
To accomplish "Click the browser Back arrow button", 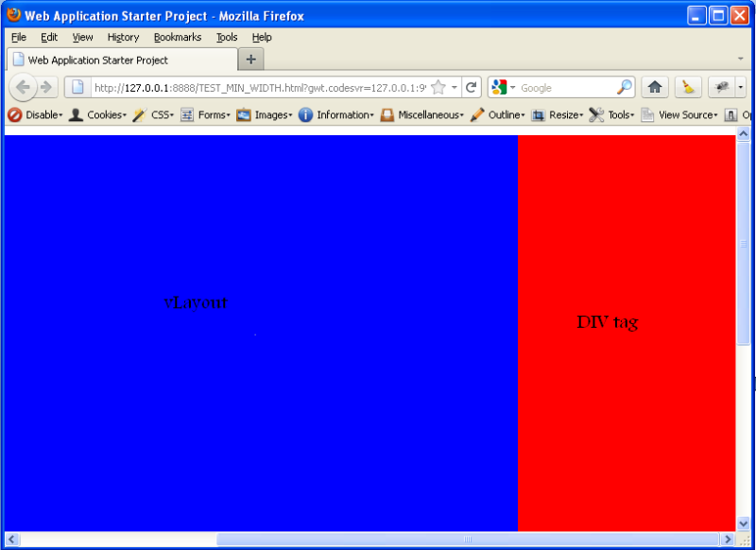I will click(x=23, y=87).
